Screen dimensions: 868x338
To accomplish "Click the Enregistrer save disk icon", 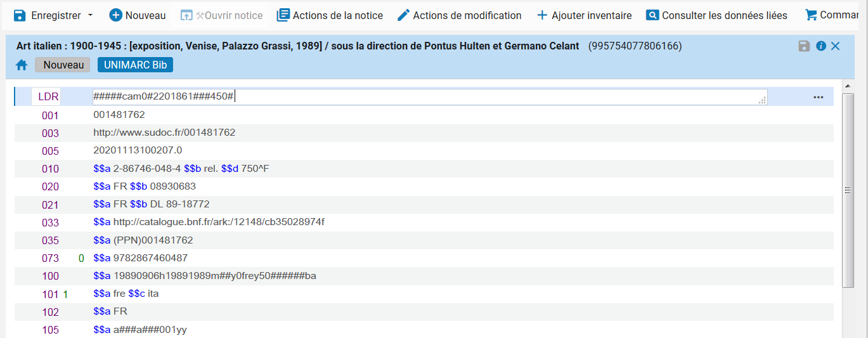I will point(20,15).
